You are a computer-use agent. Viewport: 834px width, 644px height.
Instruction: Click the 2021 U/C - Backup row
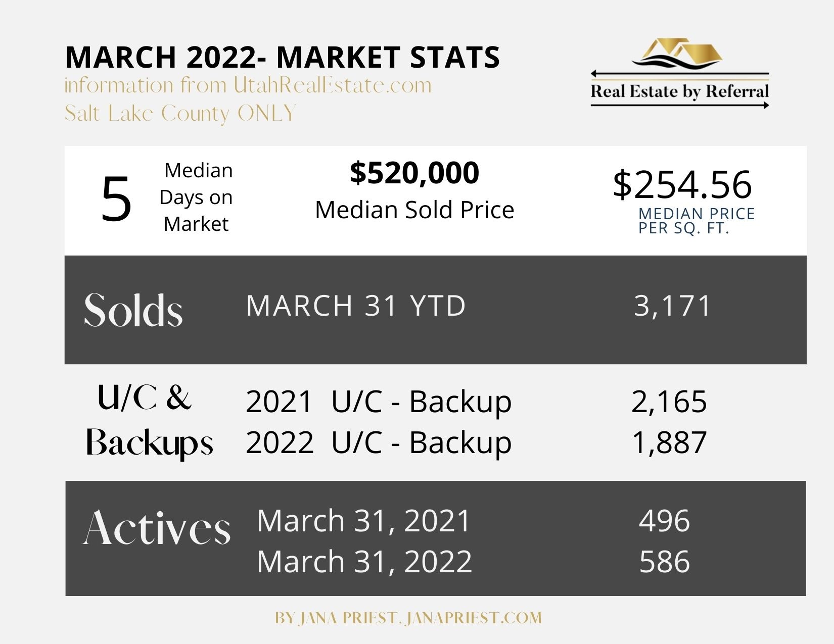(x=476, y=402)
